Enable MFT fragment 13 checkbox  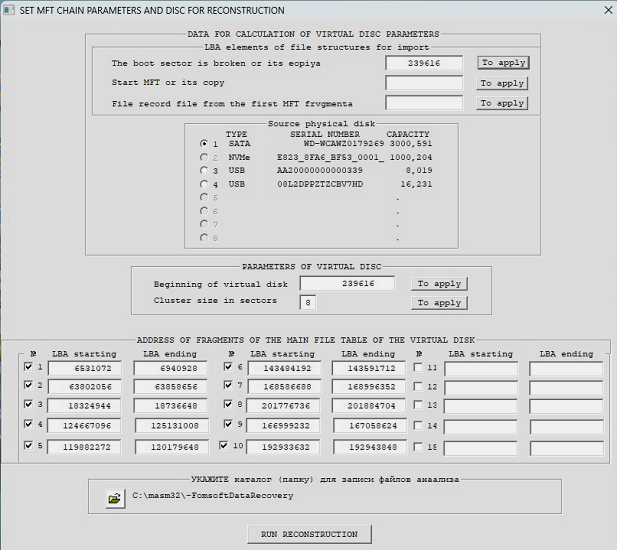pyautogui.click(x=418, y=405)
